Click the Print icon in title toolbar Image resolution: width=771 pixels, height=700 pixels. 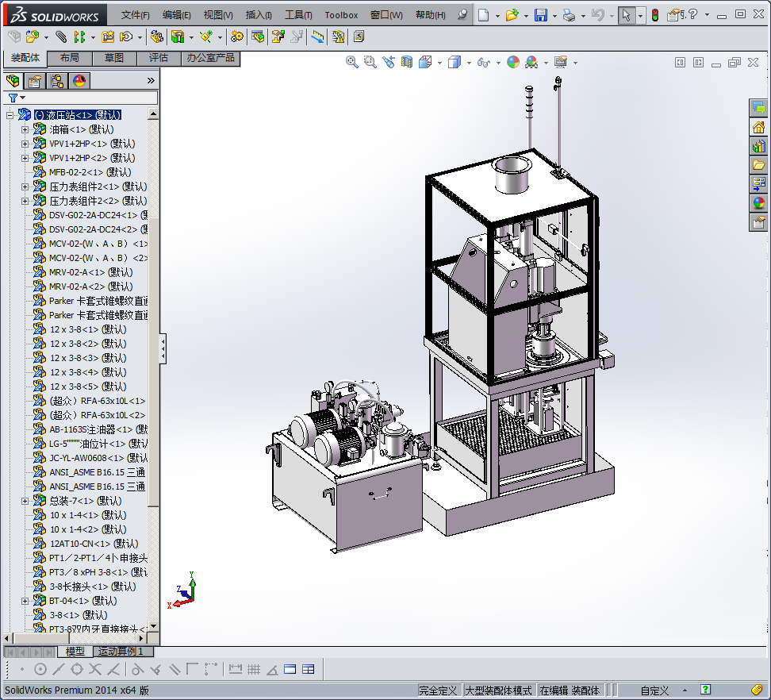point(569,15)
